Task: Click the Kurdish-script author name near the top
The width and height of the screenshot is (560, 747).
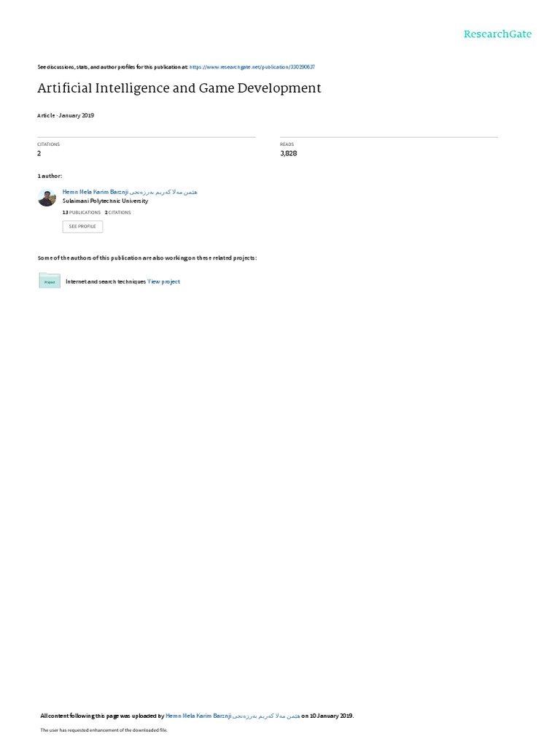Action: tap(163, 192)
